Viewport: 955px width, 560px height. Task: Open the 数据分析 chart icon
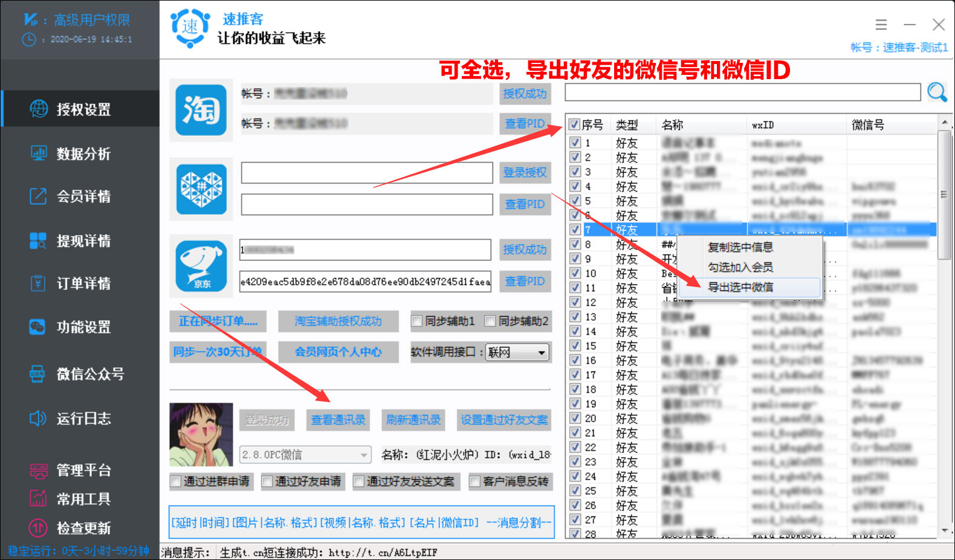39,153
